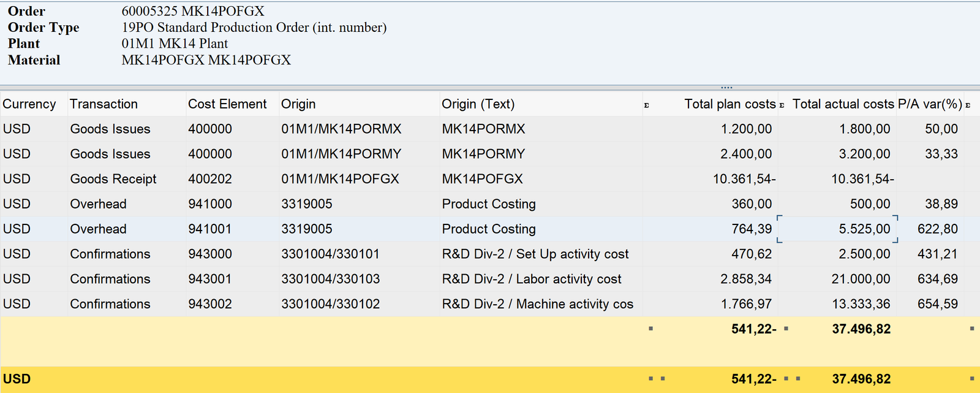Viewport: 980px width, 393px height.
Task: Click cost element 943001 cell
Action: tap(210, 279)
